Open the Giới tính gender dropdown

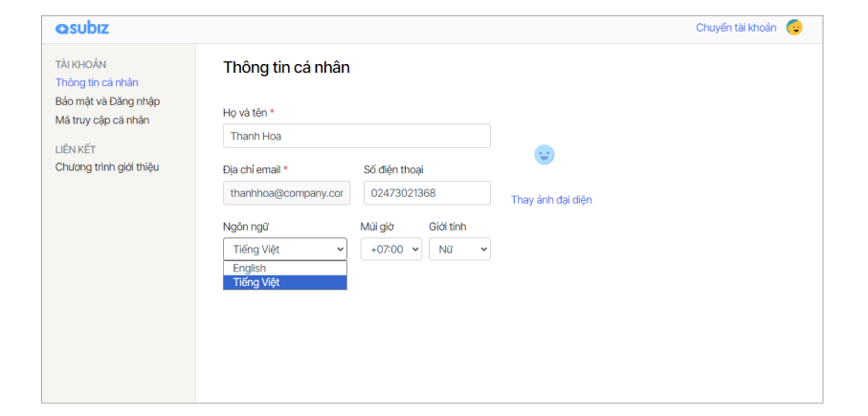pyautogui.click(x=458, y=250)
